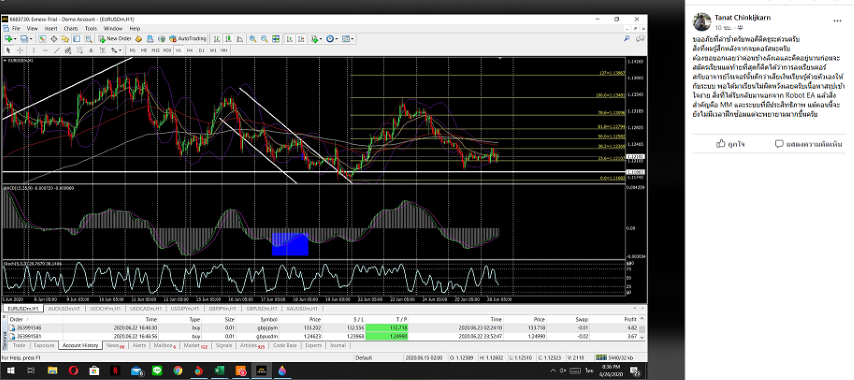Click the New Order button
The image size is (854, 380).
point(115,39)
